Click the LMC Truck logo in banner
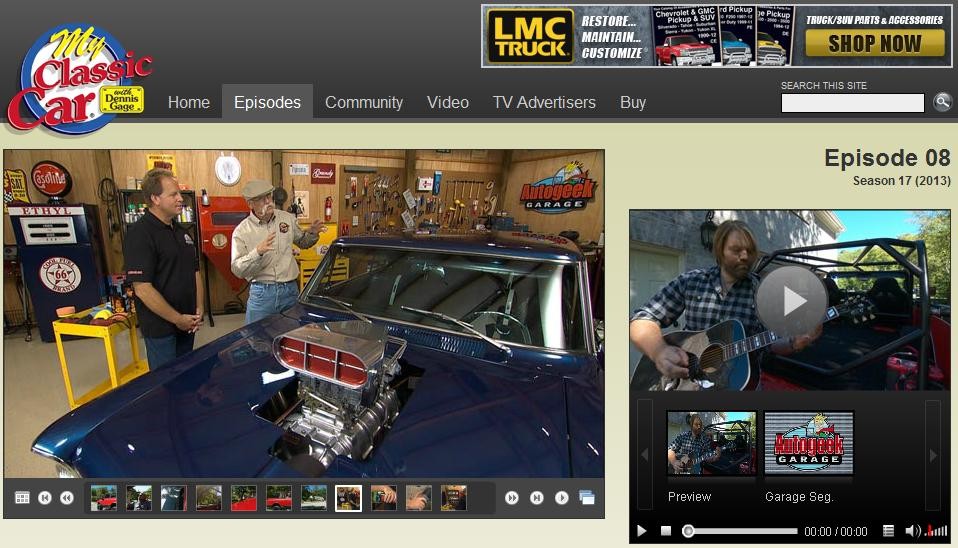Viewport: 958px width, 548px height. (x=530, y=36)
